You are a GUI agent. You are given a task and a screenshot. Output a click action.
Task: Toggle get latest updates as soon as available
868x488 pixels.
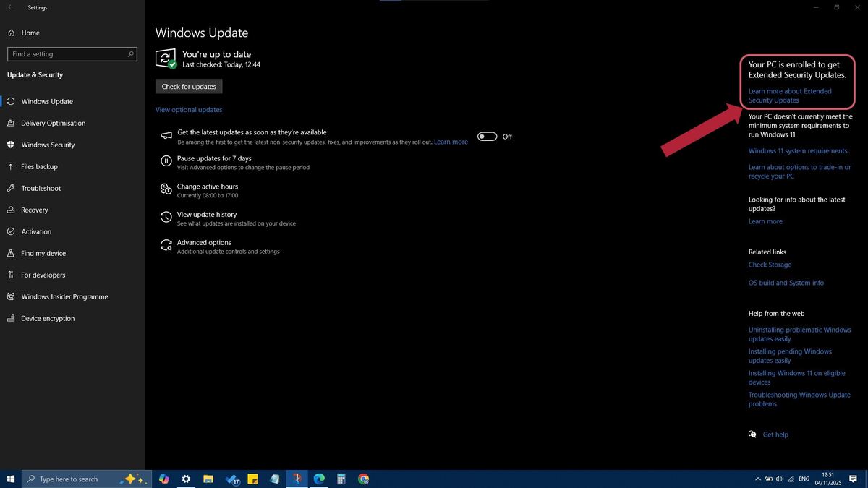tap(487, 137)
